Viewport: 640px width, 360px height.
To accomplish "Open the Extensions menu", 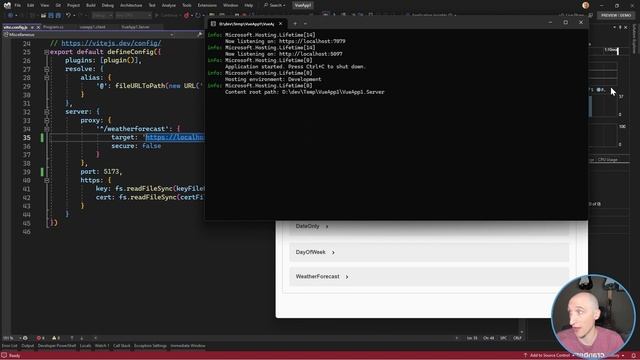I will 207,5.
